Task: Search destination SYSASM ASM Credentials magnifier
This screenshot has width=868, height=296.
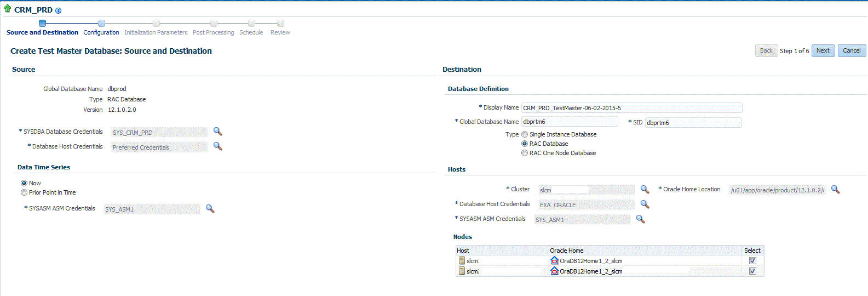Action: pyautogui.click(x=640, y=219)
